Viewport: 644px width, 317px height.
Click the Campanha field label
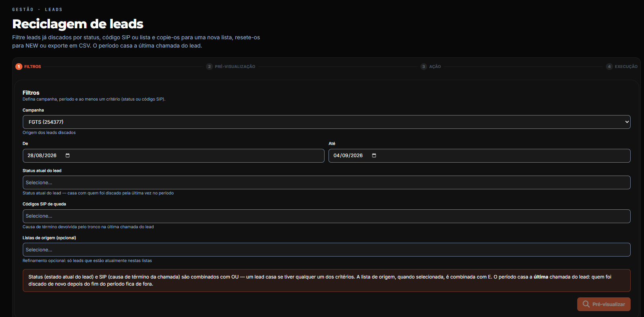pyautogui.click(x=33, y=110)
